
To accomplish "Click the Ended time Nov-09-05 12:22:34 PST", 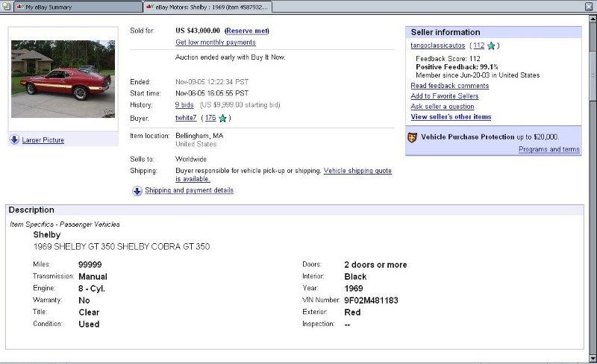I will [212, 82].
